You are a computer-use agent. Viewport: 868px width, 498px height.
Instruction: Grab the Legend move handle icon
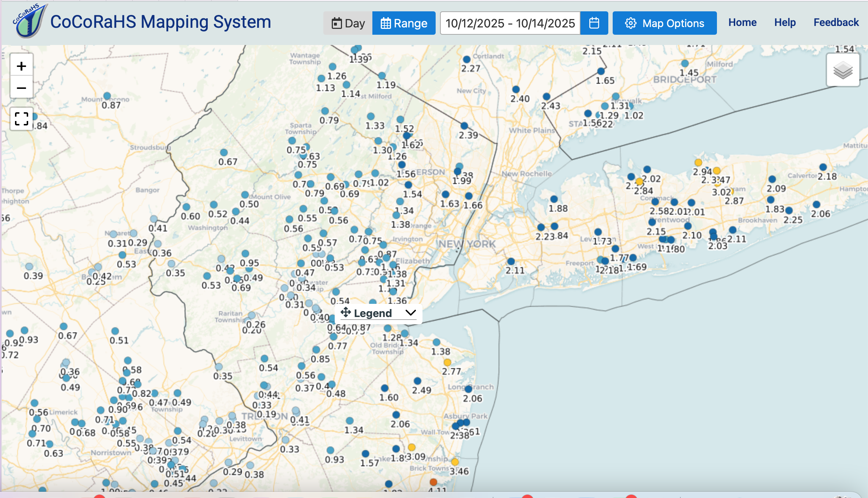346,313
